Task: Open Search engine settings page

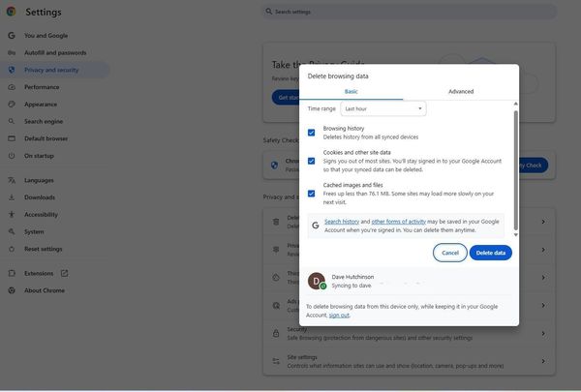Action: click(44, 121)
